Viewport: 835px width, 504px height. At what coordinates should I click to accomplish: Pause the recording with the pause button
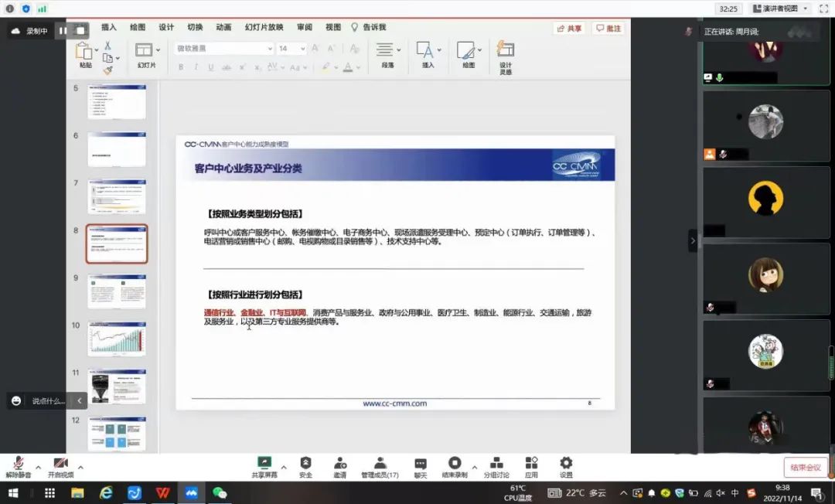[x=63, y=31]
